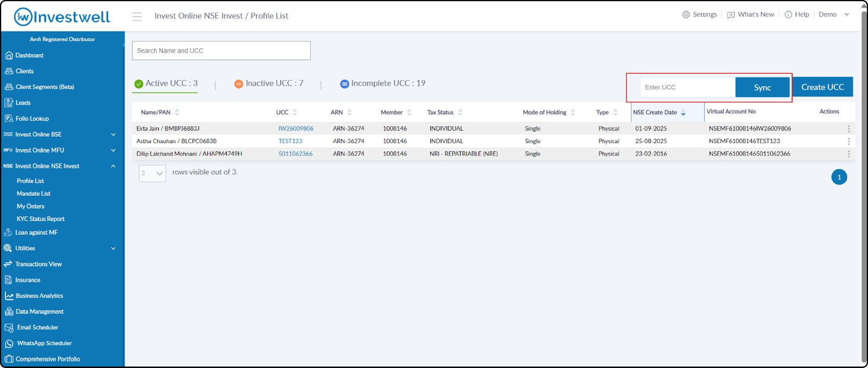
Task: Open Mandate List in sidebar
Action: click(34, 193)
